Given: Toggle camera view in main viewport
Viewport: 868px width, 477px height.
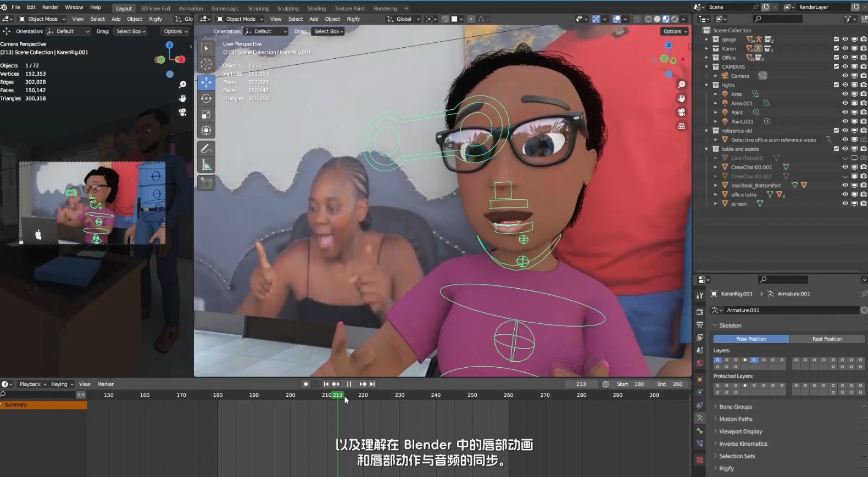Looking at the screenshot, I should pos(681,112).
